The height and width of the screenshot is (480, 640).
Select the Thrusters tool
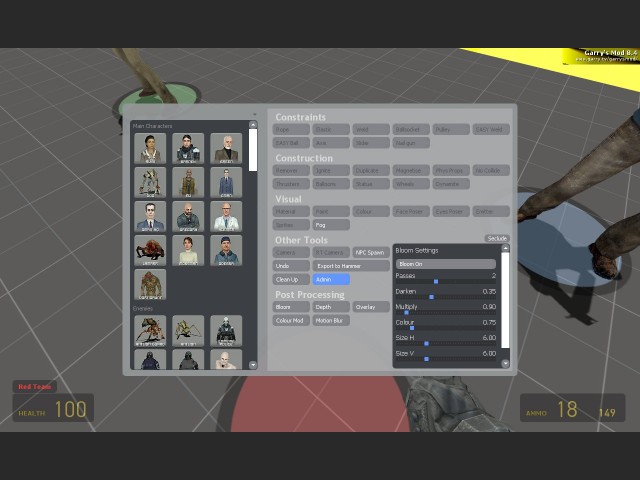click(x=291, y=184)
